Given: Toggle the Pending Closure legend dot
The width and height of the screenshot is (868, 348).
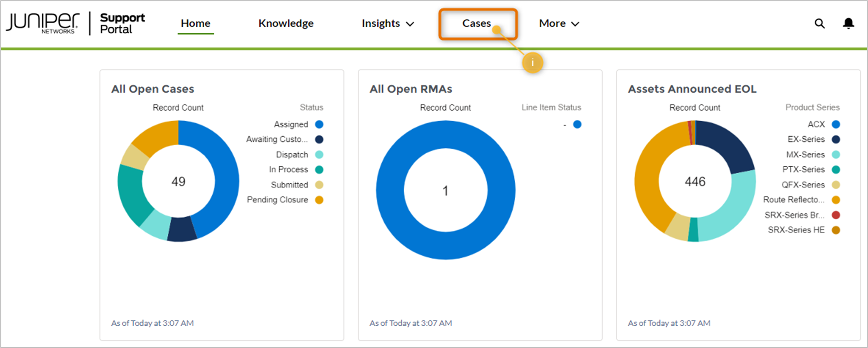Looking at the screenshot, I should pos(319,200).
